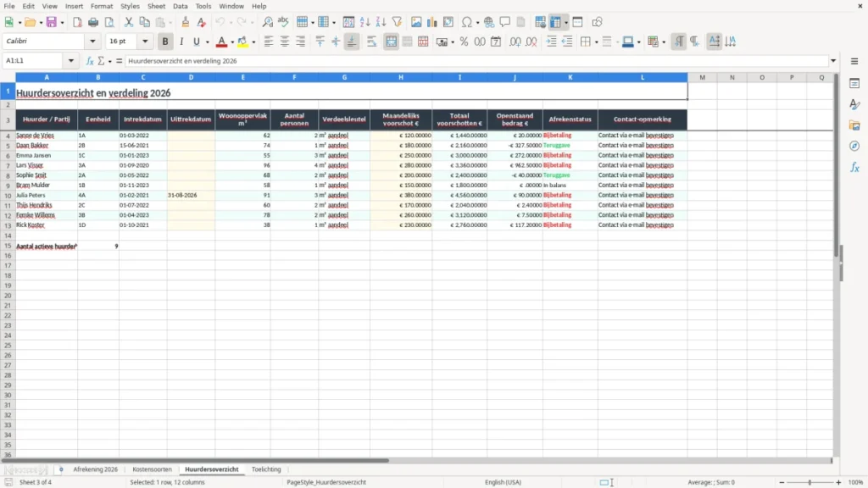Click zoom in plus button
Image resolution: width=868 pixels, height=488 pixels.
[838, 482]
